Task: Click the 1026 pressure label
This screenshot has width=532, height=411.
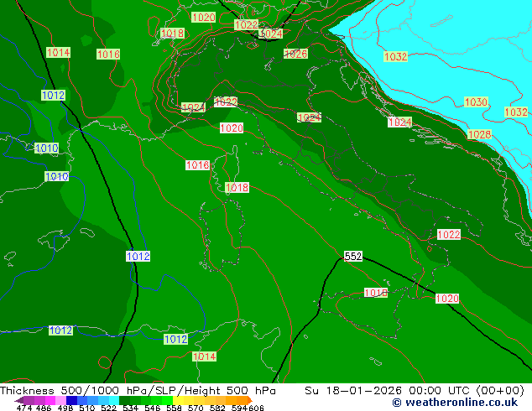Action: click(296, 54)
